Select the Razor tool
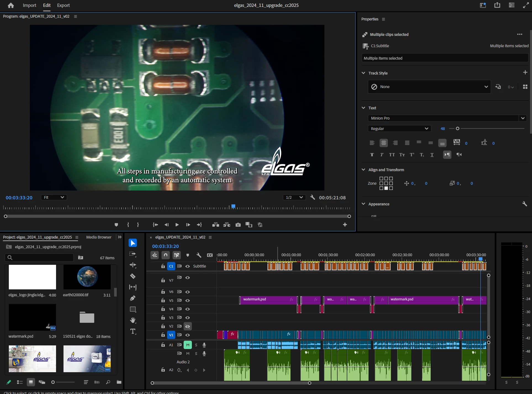 (x=133, y=276)
